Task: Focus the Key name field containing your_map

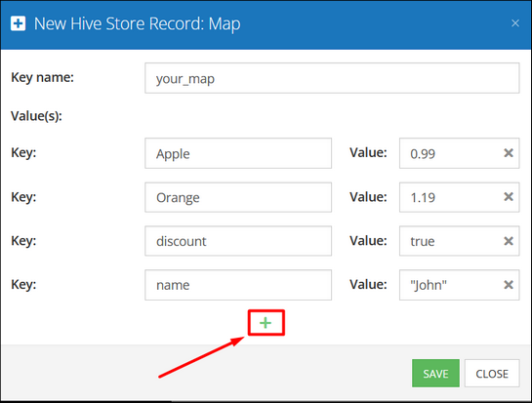Action: (x=332, y=78)
